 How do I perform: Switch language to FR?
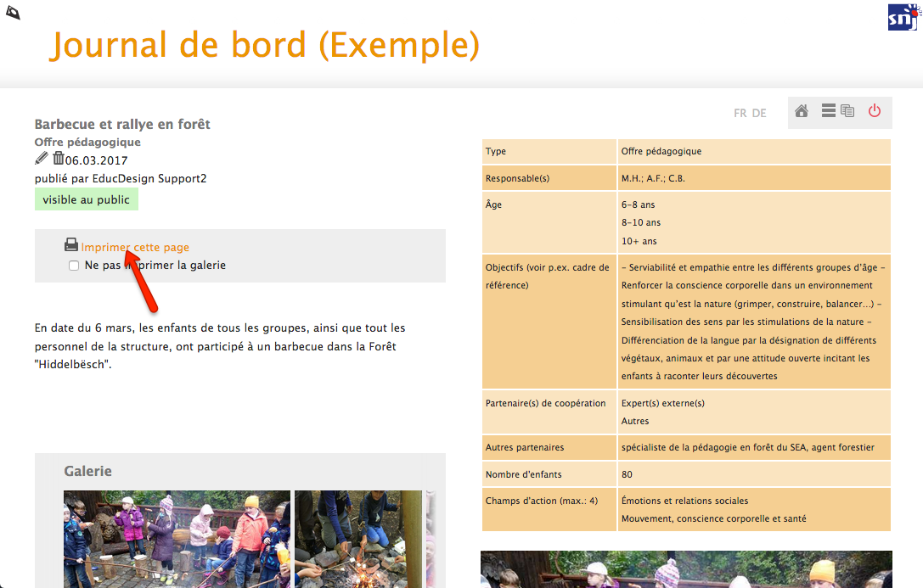click(740, 112)
